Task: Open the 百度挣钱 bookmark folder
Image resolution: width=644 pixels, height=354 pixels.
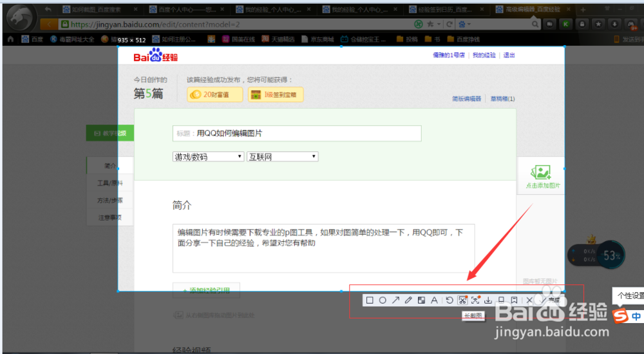Action: point(463,39)
